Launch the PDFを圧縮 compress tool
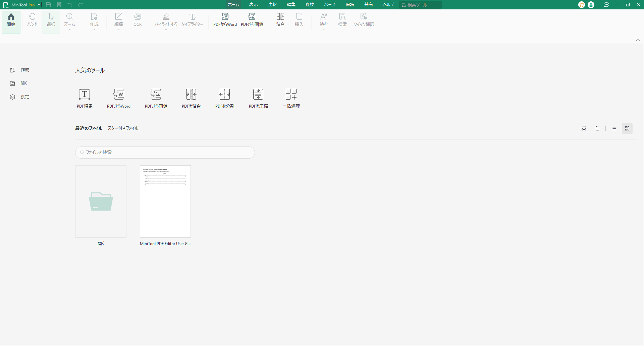The height and width of the screenshot is (346, 644). point(258,95)
